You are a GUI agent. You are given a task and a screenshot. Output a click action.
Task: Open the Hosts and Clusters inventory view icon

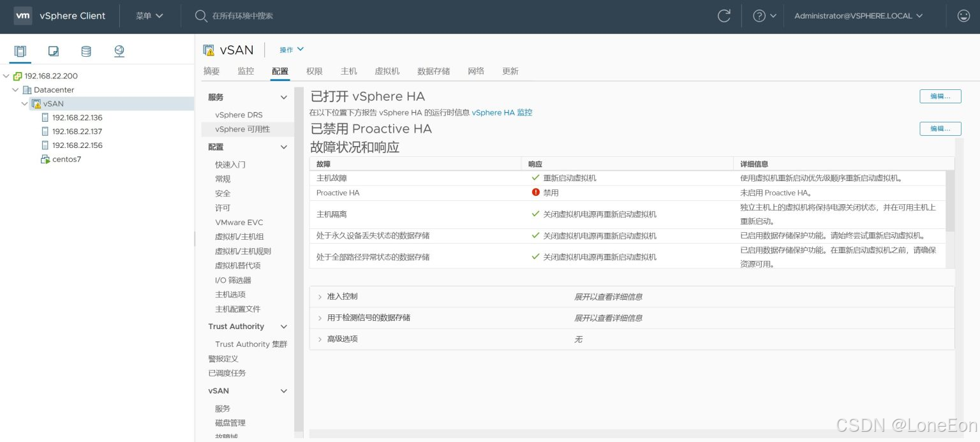point(20,51)
